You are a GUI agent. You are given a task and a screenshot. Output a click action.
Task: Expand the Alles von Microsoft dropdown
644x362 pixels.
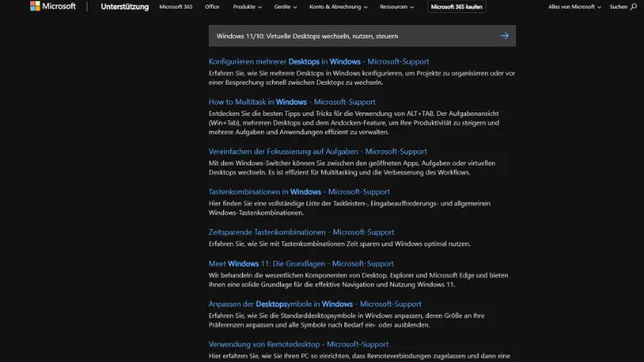pyautogui.click(x=574, y=7)
